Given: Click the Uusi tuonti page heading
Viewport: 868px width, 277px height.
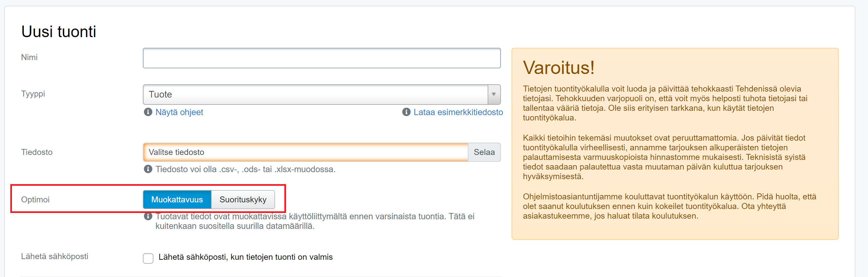Looking at the screenshot, I should coord(58,32).
